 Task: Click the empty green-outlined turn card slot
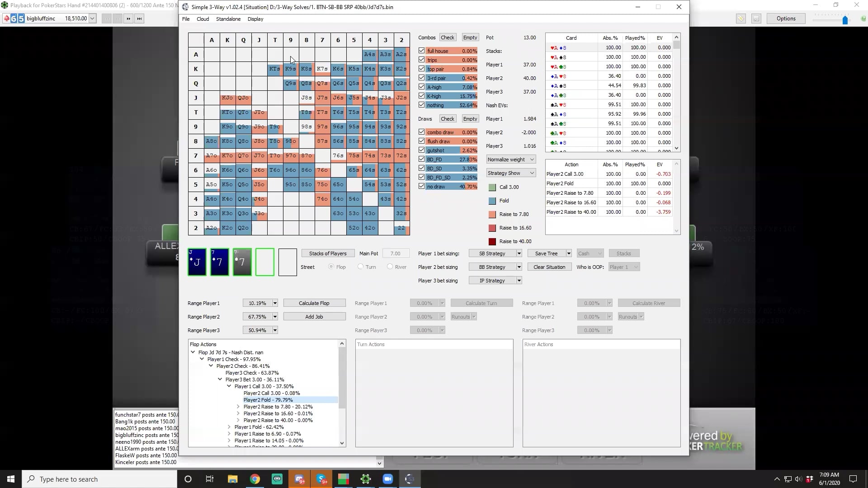(265, 262)
